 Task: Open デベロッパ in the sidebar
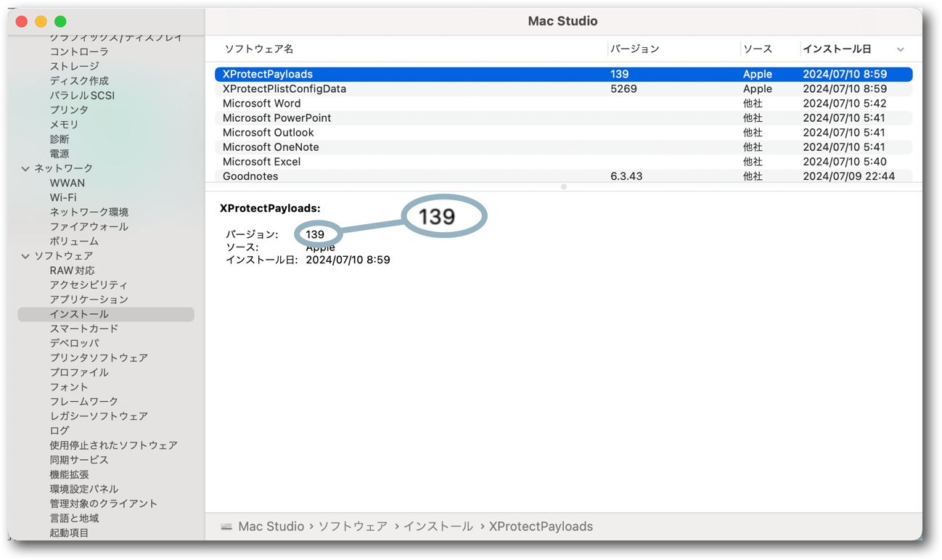pyautogui.click(x=74, y=343)
